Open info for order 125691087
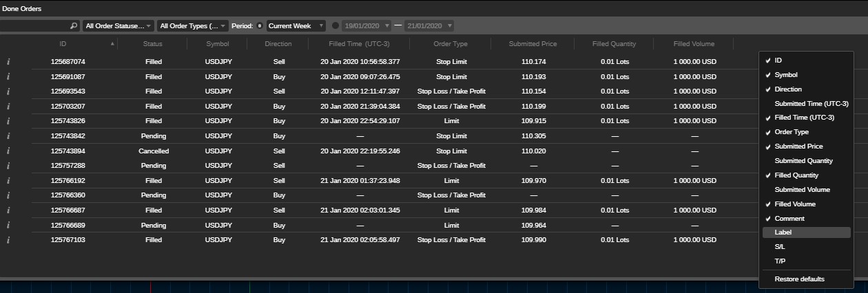This screenshot has height=293, width=868. point(8,76)
